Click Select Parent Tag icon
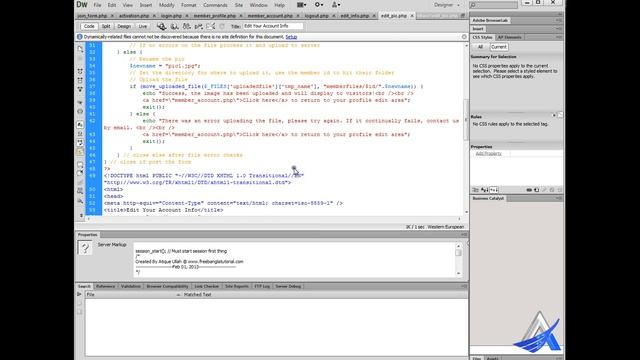The width and height of the screenshot is (640, 360). pos(80,102)
